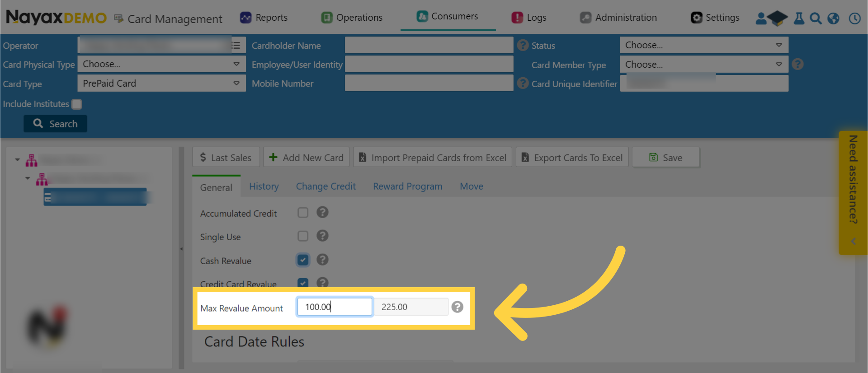
Task: Enable the Accumulated Credit checkbox
Action: click(x=303, y=213)
